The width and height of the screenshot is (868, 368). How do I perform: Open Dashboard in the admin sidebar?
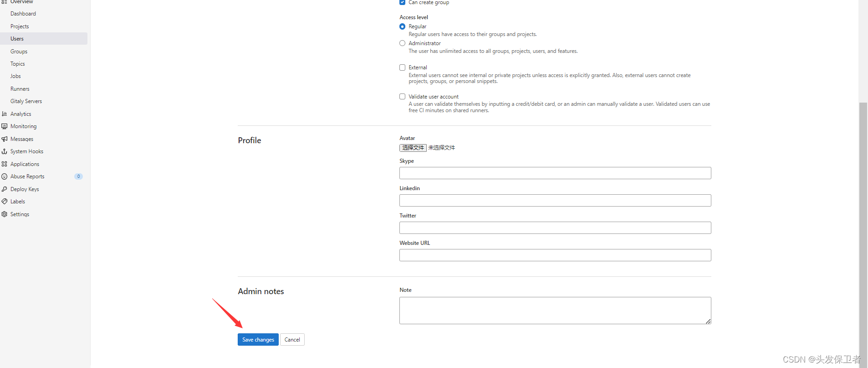point(44,14)
